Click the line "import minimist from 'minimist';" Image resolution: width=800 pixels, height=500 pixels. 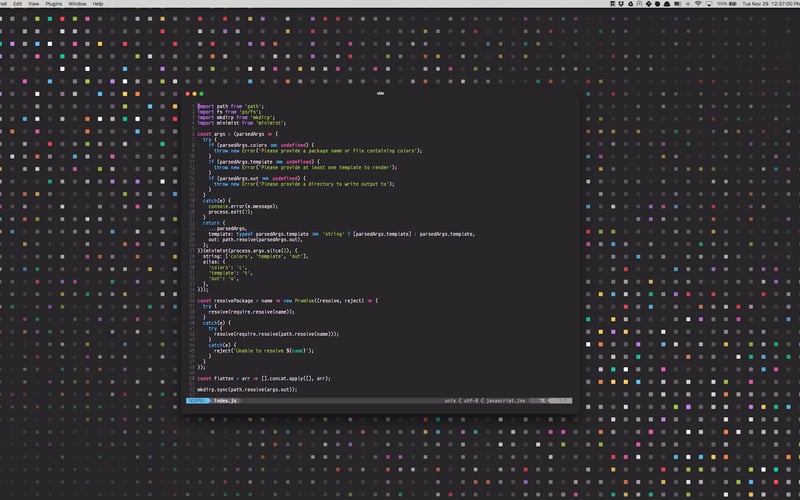click(x=241, y=123)
